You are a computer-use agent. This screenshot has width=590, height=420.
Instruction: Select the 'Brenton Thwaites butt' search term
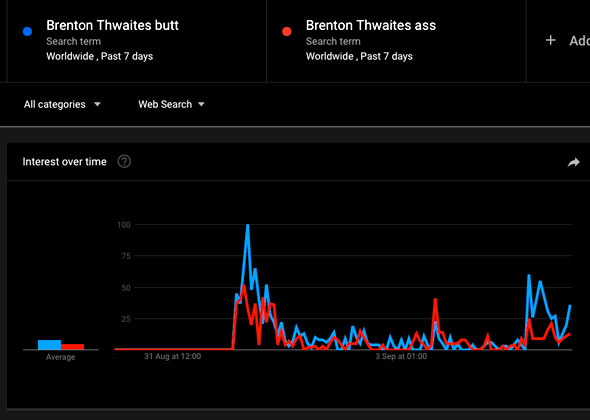click(113, 26)
